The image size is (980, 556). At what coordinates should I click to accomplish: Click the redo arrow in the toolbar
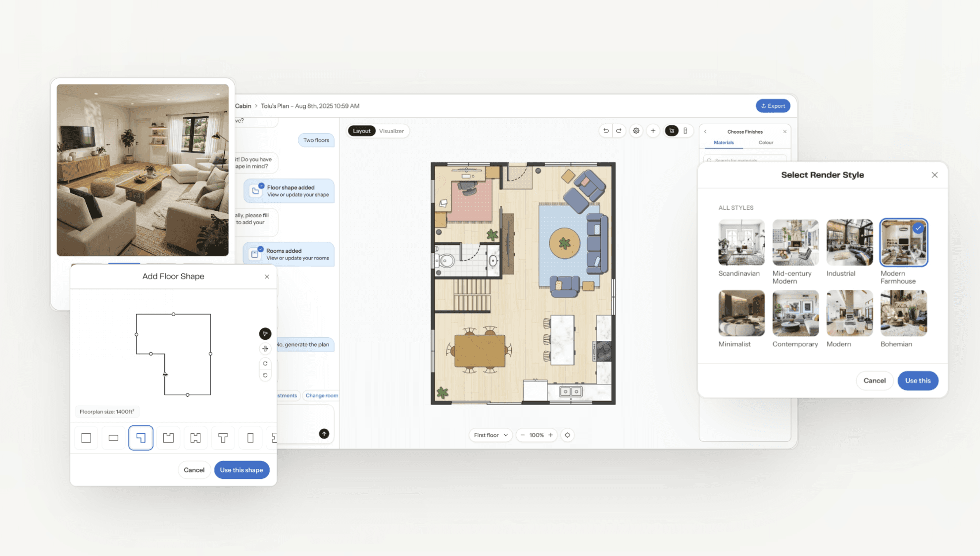(x=619, y=131)
